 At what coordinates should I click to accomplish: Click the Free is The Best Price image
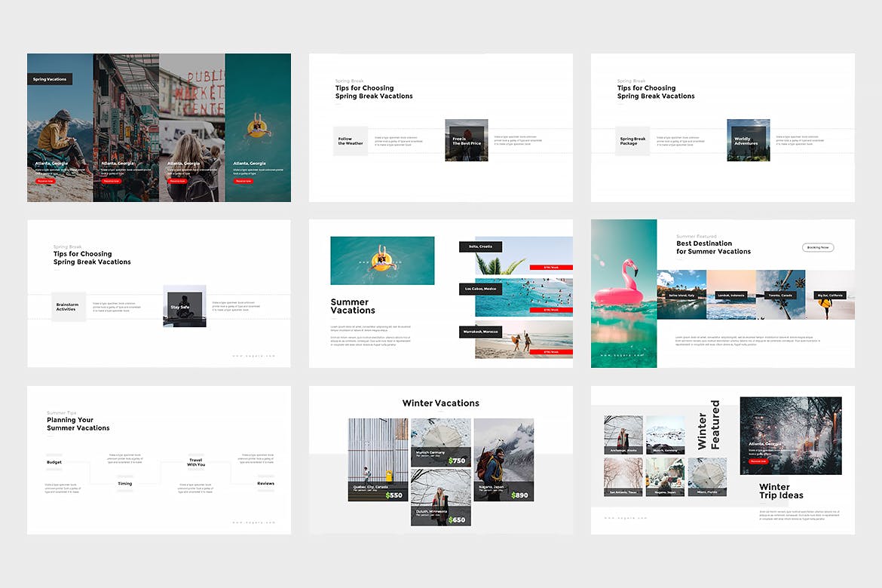(467, 140)
